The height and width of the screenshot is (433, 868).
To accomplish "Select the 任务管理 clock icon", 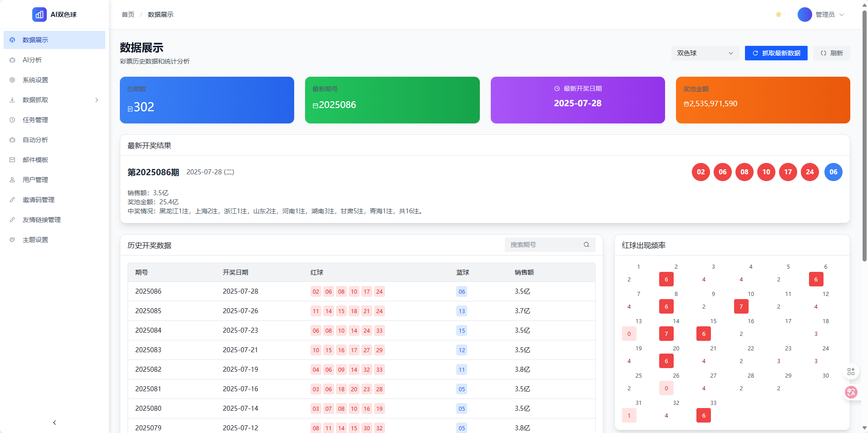I will tap(12, 120).
